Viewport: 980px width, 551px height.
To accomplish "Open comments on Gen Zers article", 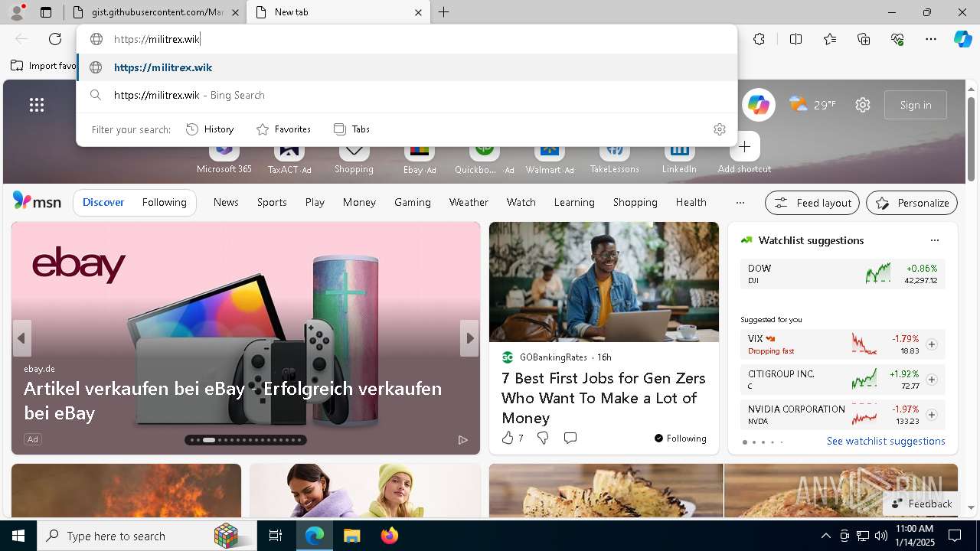I will coord(570,438).
